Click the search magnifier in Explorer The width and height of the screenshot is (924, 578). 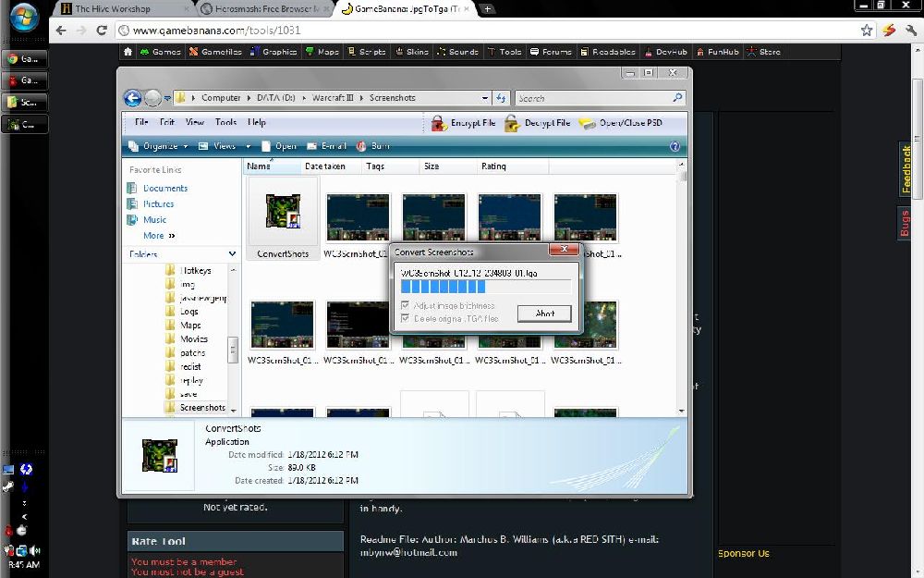point(677,98)
